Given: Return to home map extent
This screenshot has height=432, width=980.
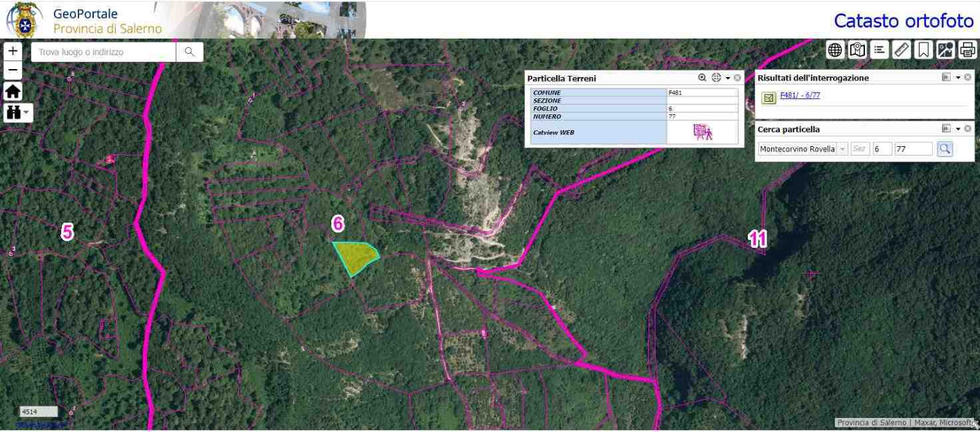Looking at the screenshot, I should [13, 91].
